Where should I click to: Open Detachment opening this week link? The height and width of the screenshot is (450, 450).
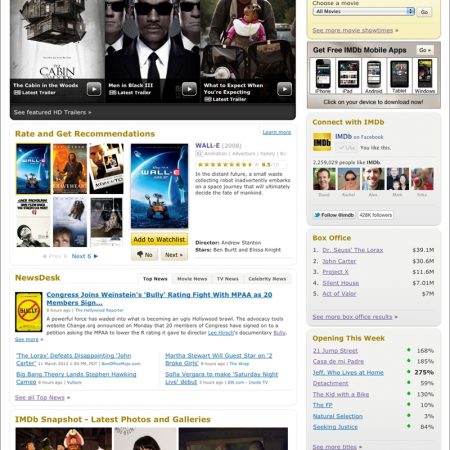tap(330, 383)
